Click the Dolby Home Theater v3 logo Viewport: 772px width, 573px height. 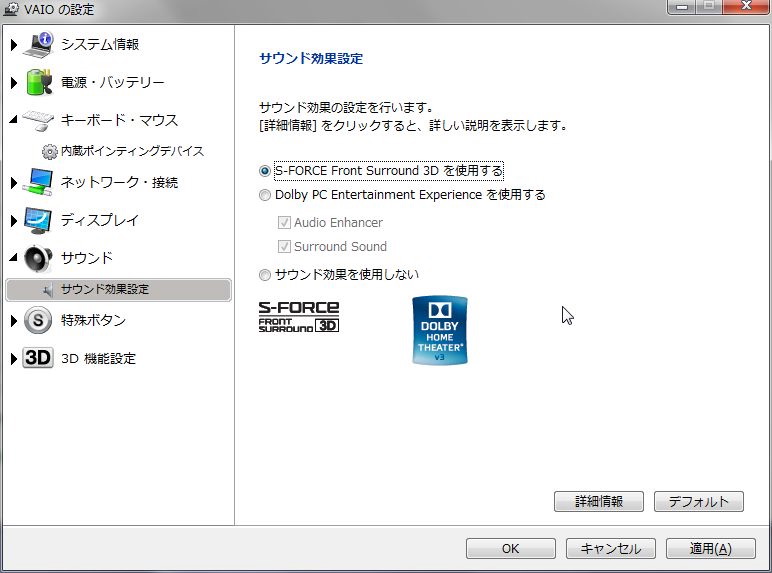click(x=440, y=330)
